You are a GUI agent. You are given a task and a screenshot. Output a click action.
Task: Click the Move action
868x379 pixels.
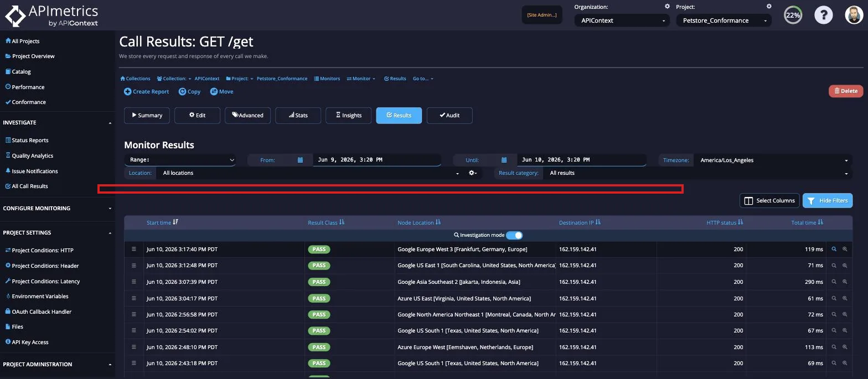pyautogui.click(x=221, y=92)
